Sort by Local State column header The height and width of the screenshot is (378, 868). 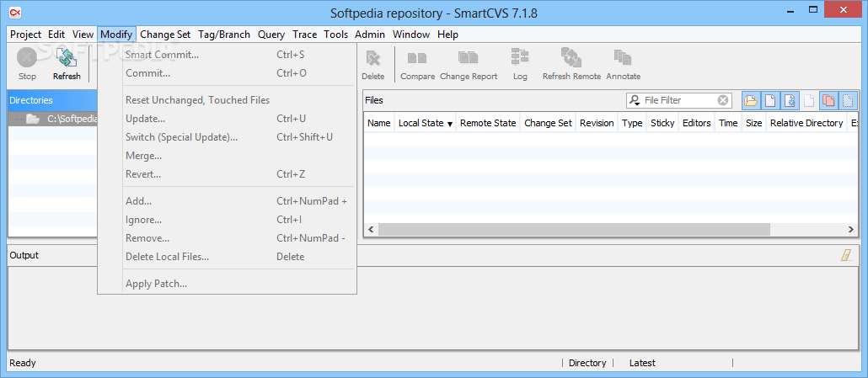point(425,123)
